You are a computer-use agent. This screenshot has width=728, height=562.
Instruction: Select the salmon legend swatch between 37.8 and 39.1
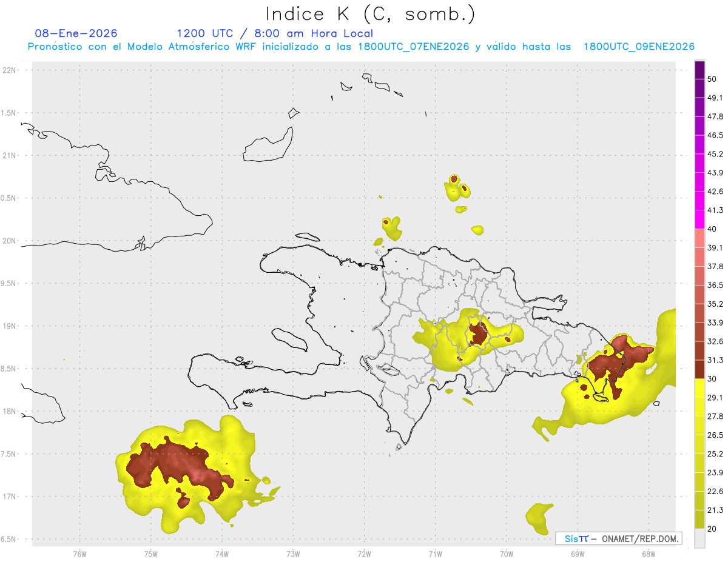tap(699, 257)
